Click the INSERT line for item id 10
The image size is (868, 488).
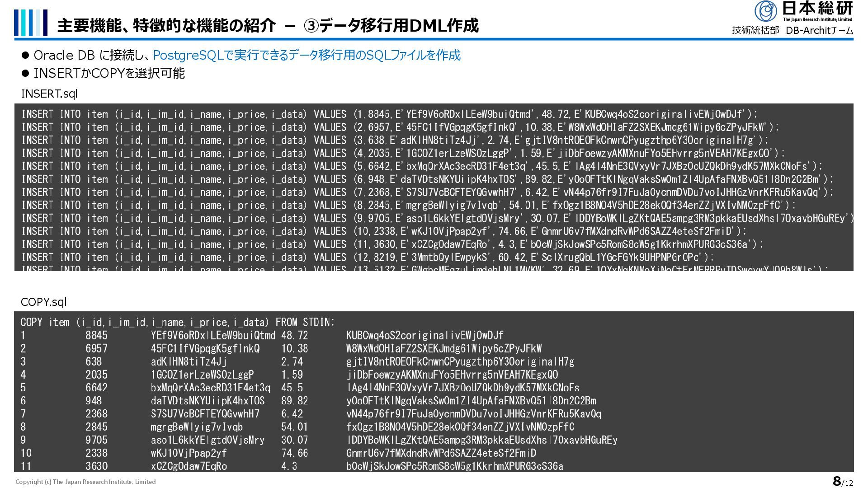pos(383,231)
